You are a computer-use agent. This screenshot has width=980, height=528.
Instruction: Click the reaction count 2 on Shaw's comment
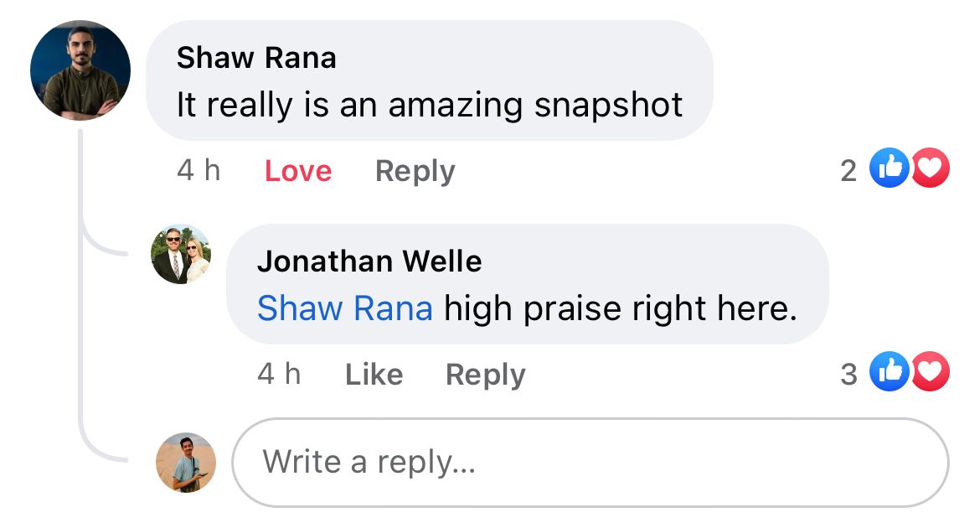848,171
